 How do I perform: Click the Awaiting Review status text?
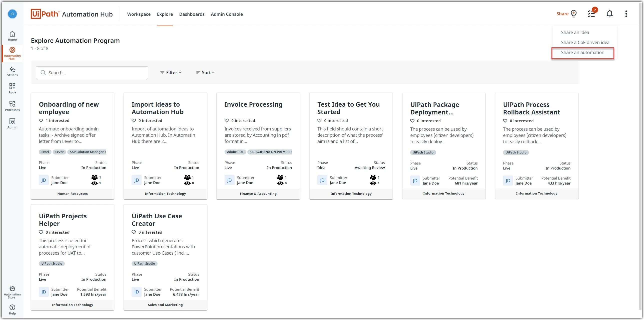click(x=370, y=168)
